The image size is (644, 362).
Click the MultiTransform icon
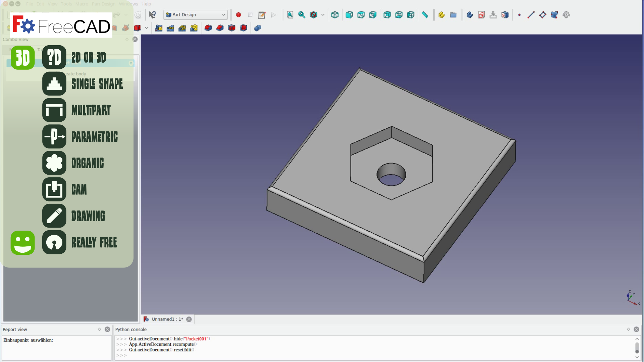click(194, 28)
